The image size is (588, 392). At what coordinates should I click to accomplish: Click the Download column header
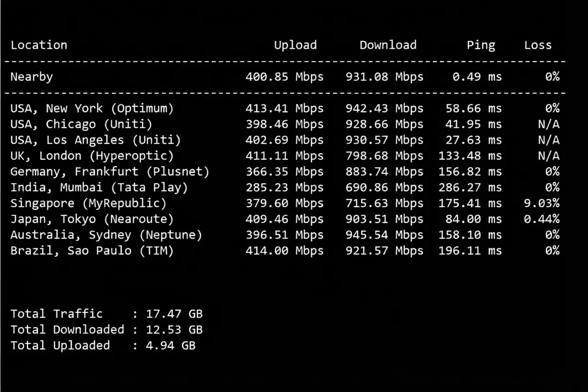(388, 45)
